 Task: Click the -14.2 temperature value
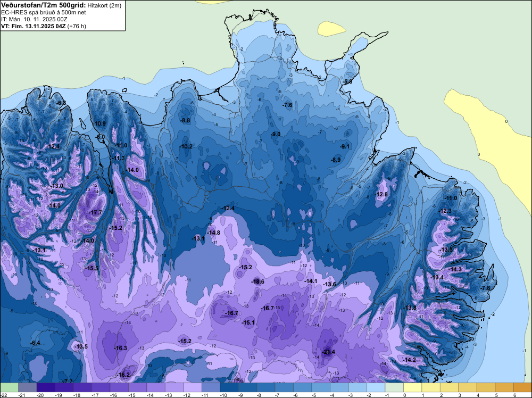click(x=409, y=360)
